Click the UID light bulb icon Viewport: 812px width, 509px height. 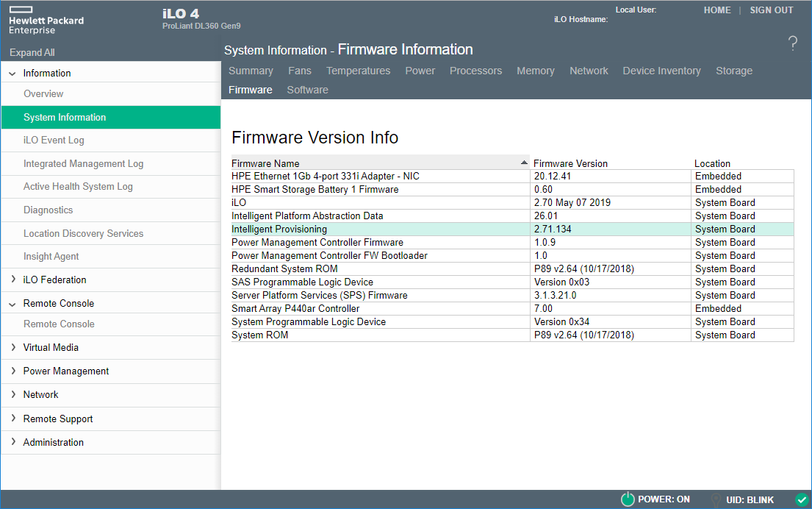(716, 499)
